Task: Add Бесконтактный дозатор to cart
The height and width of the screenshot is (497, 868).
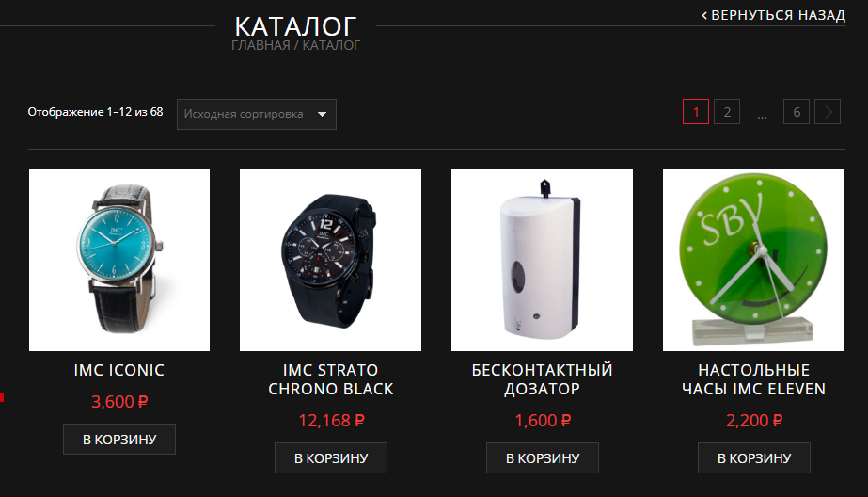Action: point(542,458)
